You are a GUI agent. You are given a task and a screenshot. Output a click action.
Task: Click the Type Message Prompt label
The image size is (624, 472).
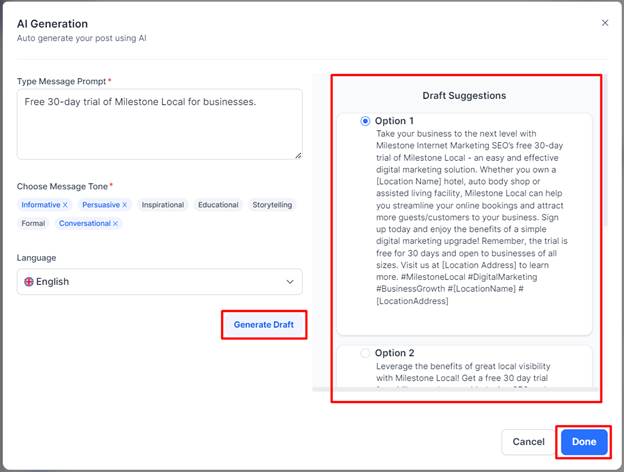point(61,81)
